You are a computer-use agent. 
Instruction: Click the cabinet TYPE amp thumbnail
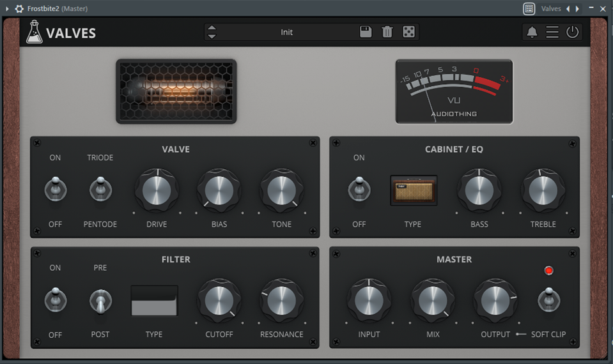[x=414, y=190]
